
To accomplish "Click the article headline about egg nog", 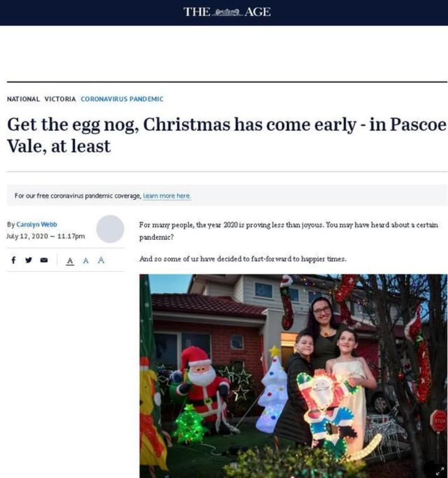I will [226, 135].
